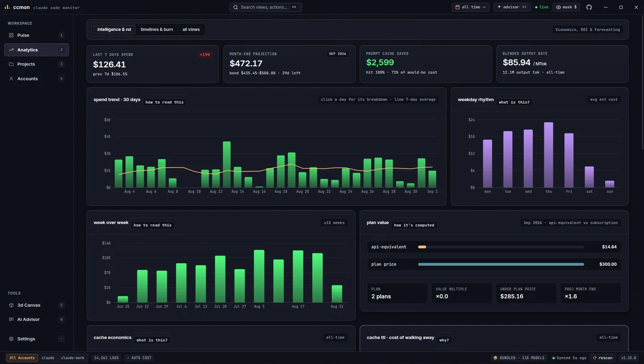644x364 pixels.
Task: Toggle the AUTO COST status button
Action: 139,358
